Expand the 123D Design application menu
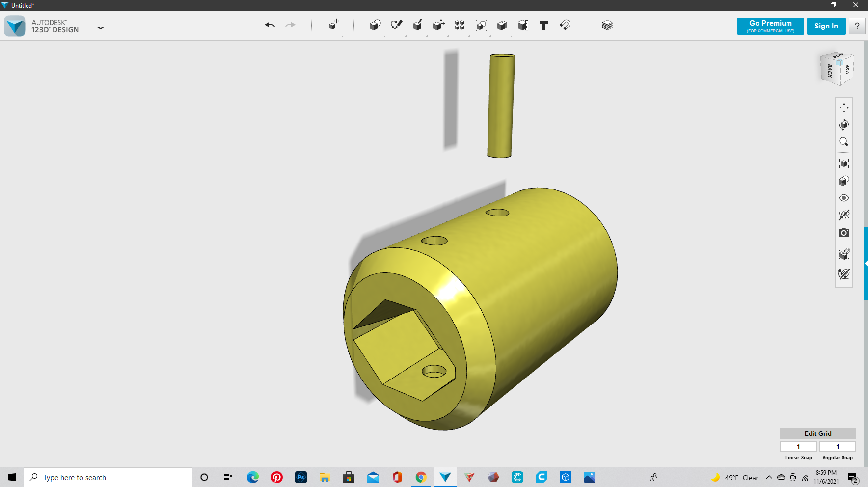The height and width of the screenshot is (487, 868). click(101, 28)
